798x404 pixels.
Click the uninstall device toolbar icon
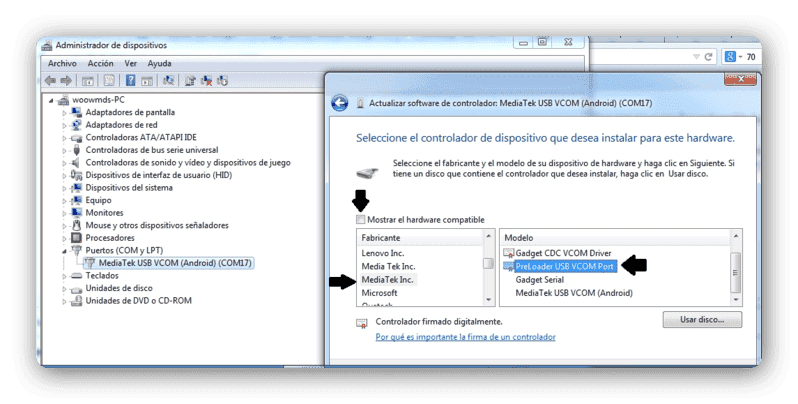(206, 80)
